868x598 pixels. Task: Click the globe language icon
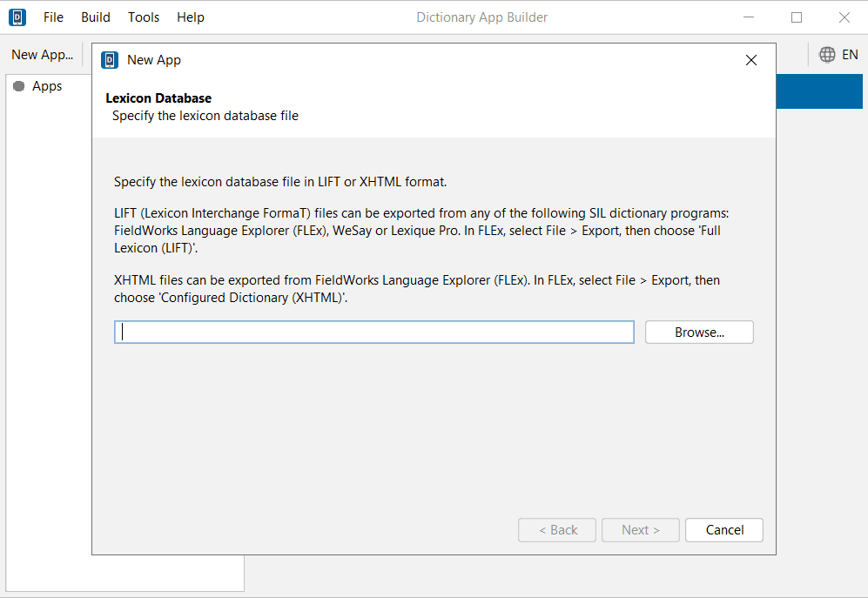(x=826, y=54)
